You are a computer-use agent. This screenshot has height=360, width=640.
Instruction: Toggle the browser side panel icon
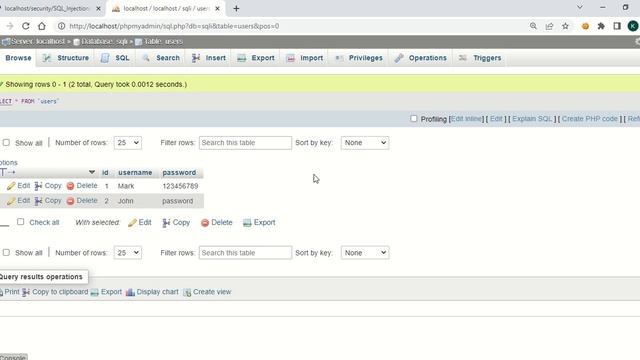[x=617, y=26]
